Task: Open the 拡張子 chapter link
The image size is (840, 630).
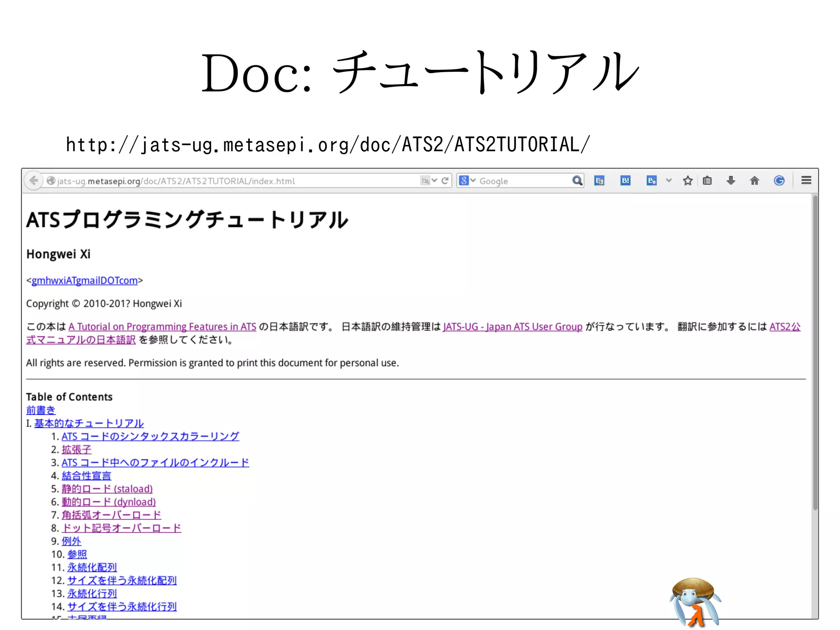Action: (77, 450)
